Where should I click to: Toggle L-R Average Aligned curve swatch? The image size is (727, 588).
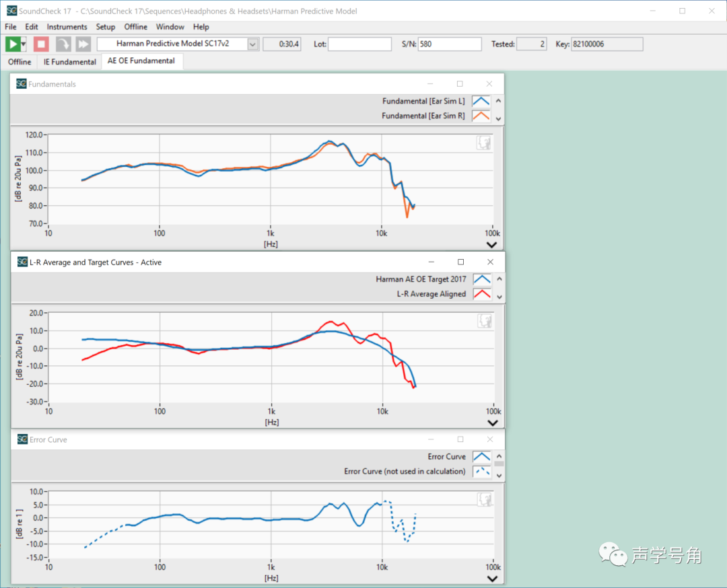pyautogui.click(x=481, y=294)
